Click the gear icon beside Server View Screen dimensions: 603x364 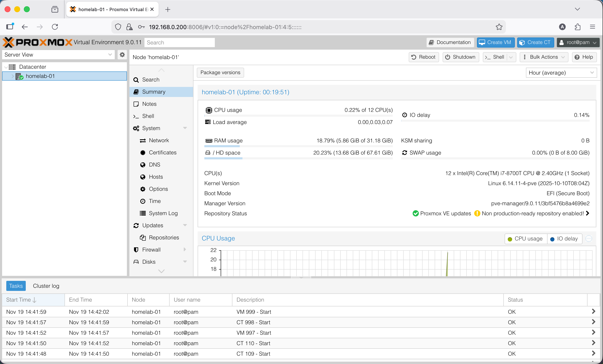122,55
